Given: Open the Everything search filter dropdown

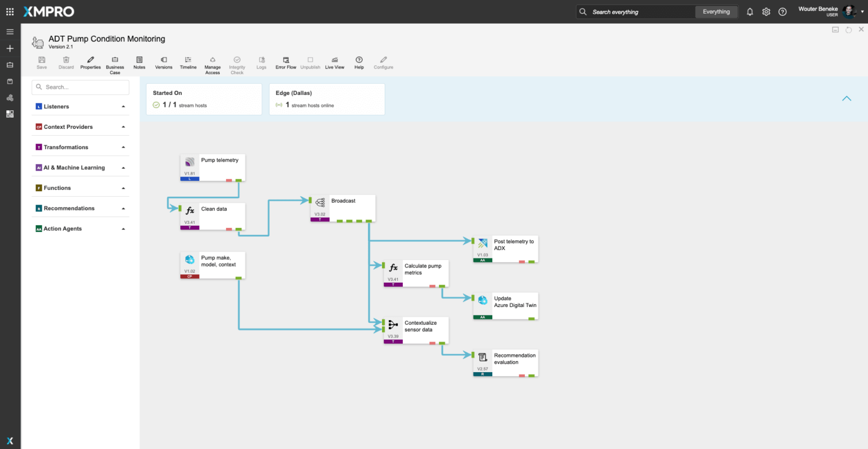Looking at the screenshot, I should click(x=716, y=12).
